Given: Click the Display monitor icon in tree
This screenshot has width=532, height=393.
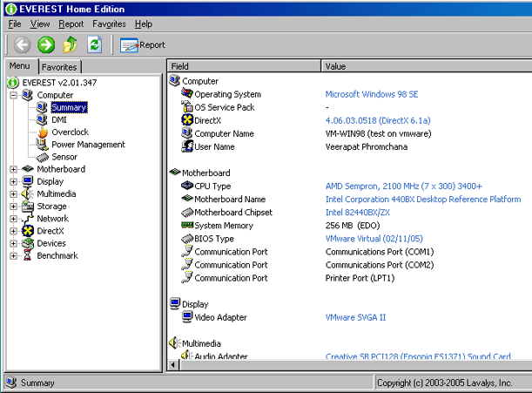Looking at the screenshot, I should [x=28, y=181].
